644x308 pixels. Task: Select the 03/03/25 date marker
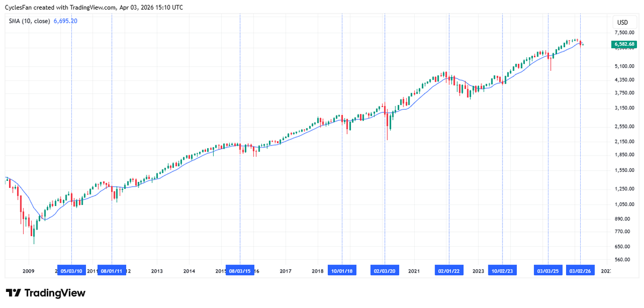[548, 271]
